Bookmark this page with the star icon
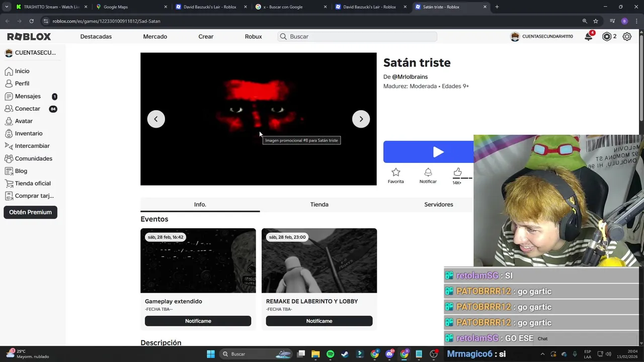 596,21
